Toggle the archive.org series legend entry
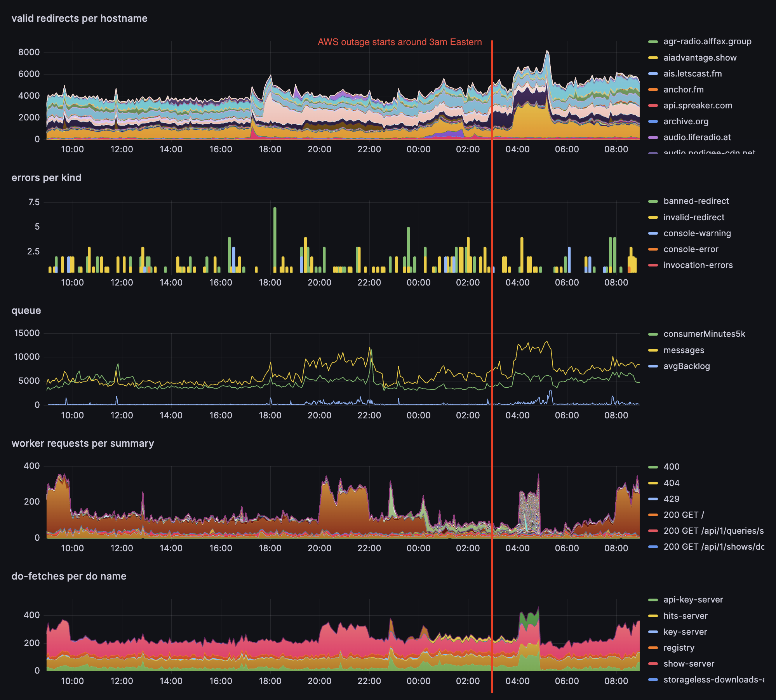This screenshot has height=700, width=776. pyautogui.click(x=686, y=122)
